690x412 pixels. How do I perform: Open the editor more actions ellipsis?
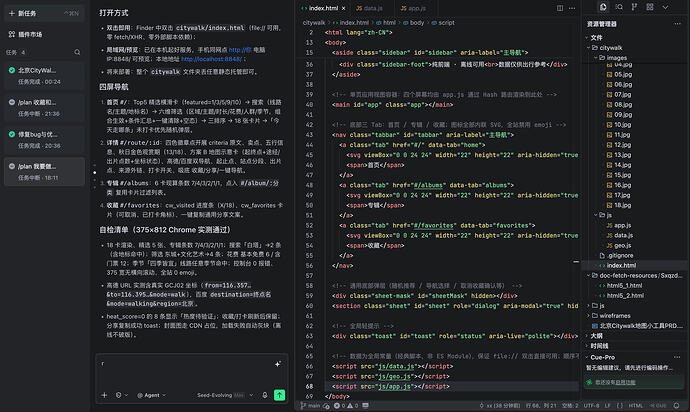pos(572,8)
